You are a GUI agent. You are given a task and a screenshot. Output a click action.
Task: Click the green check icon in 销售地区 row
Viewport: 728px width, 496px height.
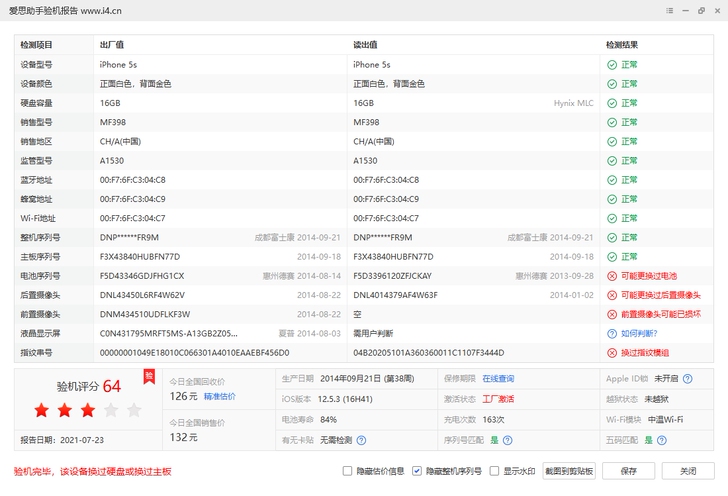(612, 142)
